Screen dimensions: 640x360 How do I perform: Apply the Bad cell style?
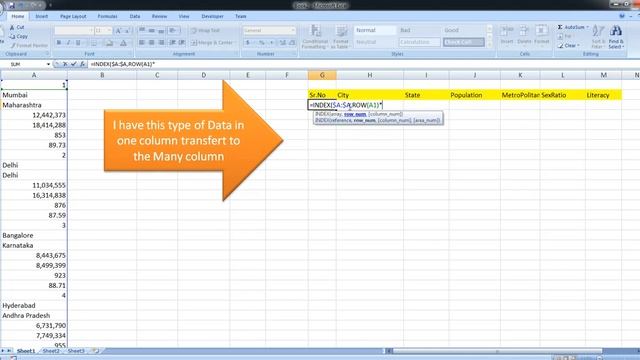(420, 30)
